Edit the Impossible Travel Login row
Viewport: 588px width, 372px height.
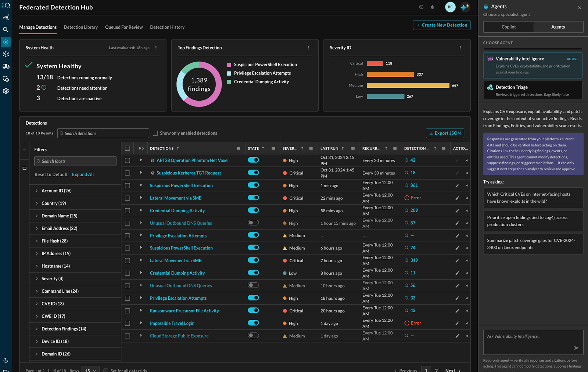[x=457, y=324]
